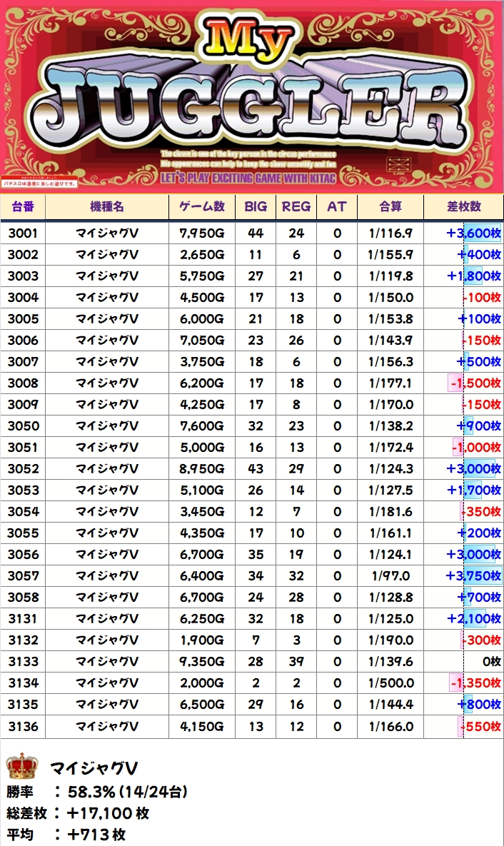
Task: Select machine number 3135
Action: point(24,704)
